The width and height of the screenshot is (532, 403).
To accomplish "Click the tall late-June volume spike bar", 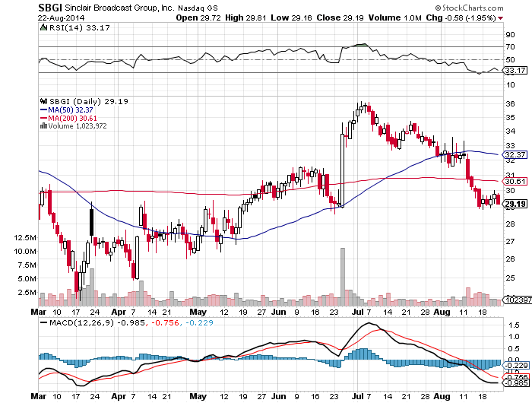I will [343, 277].
